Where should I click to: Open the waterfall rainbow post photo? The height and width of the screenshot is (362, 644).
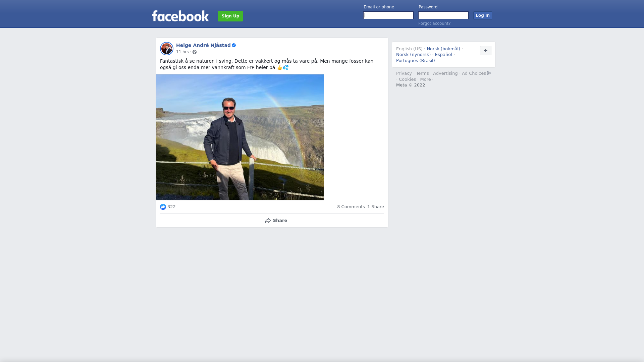point(240,137)
